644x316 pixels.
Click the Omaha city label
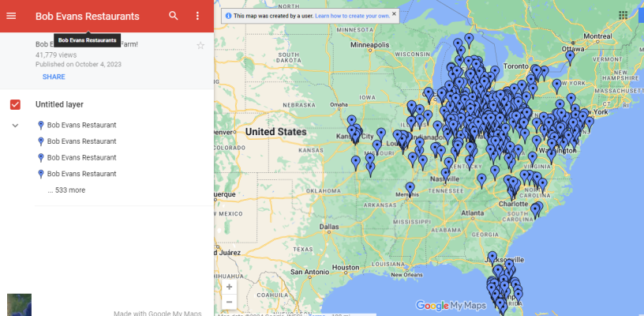pyautogui.click(x=339, y=104)
